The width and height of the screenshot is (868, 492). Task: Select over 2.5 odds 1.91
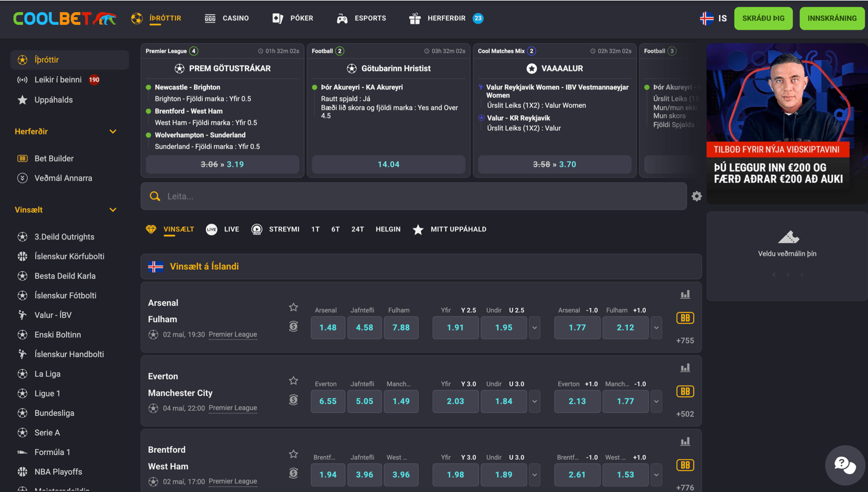click(x=455, y=328)
